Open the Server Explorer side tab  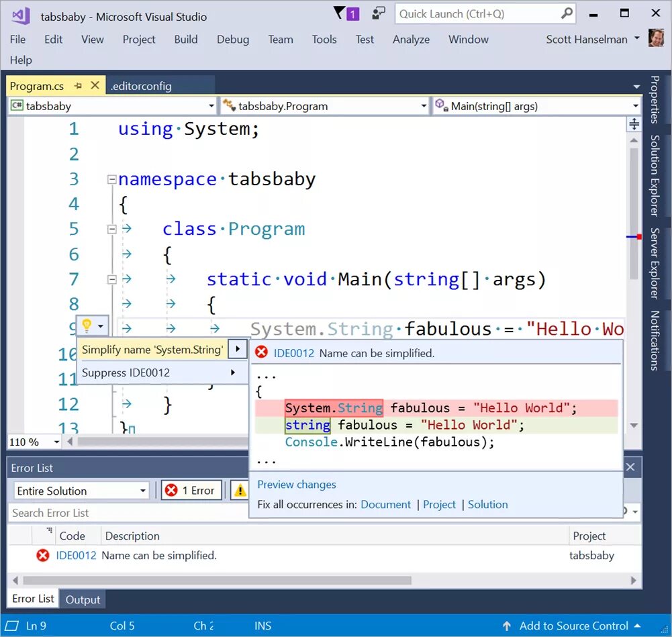[654, 263]
